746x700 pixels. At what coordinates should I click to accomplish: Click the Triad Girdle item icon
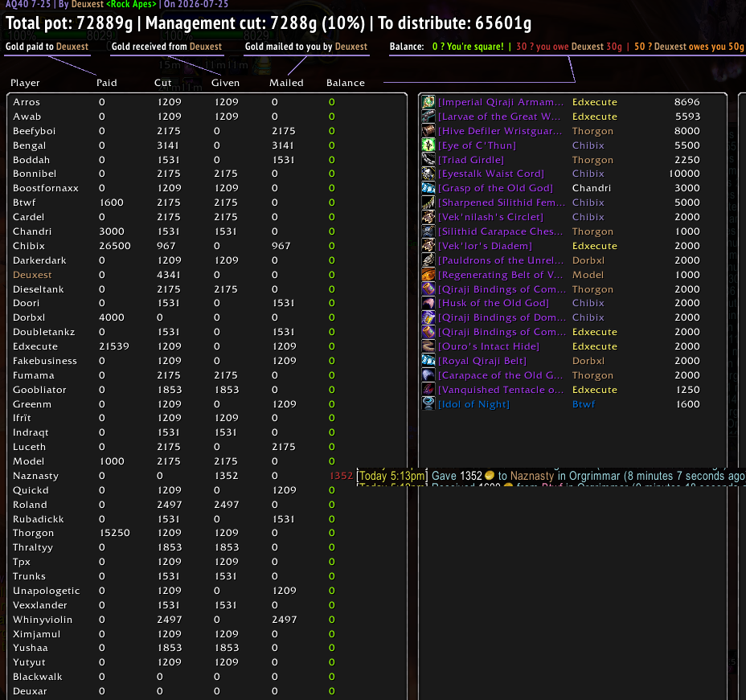pyautogui.click(x=428, y=159)
